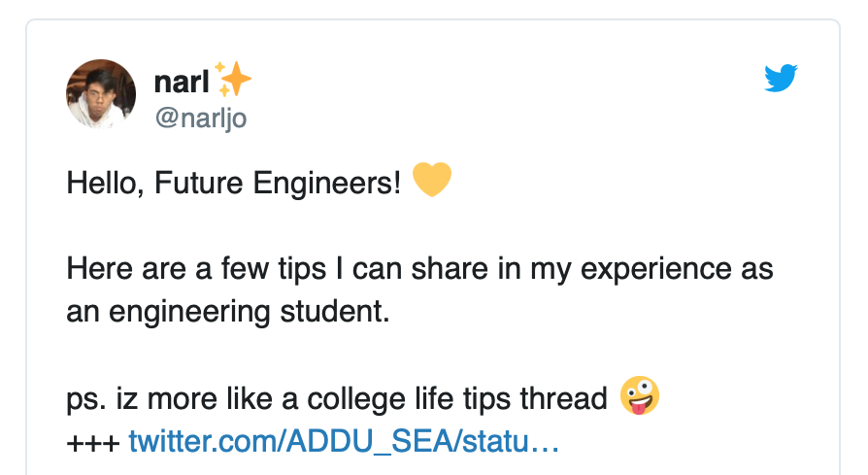This screenshot has width=868, height=475.
Task: Click the display name narl
Action: [x=182, y=82]
